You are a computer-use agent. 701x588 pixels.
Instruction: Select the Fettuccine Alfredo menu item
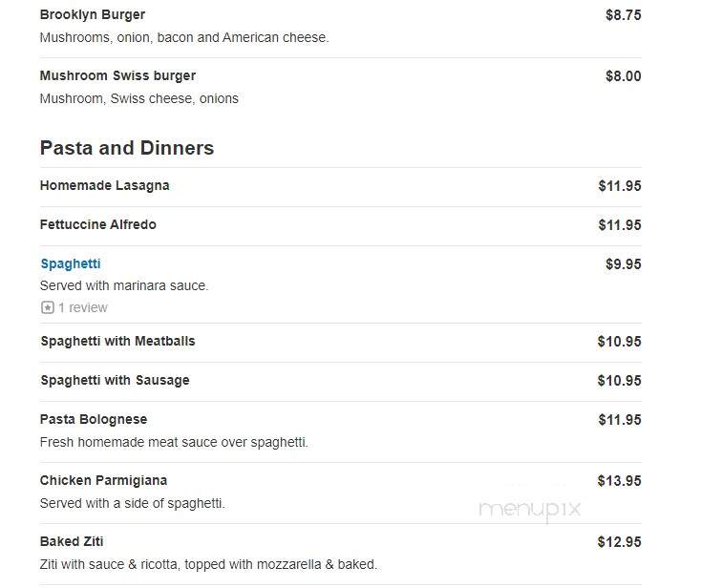(98, 224)
